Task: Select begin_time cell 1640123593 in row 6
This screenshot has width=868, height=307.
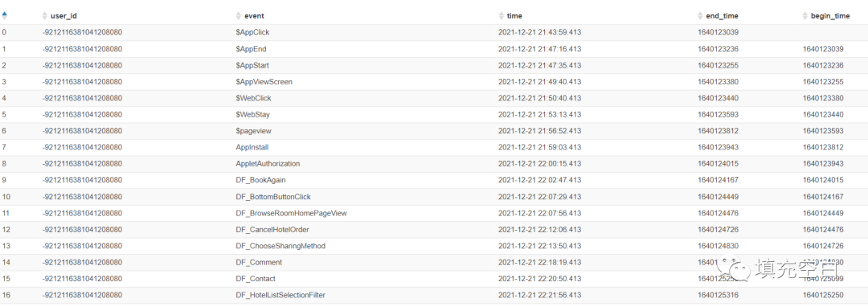Action: (823, 131)
